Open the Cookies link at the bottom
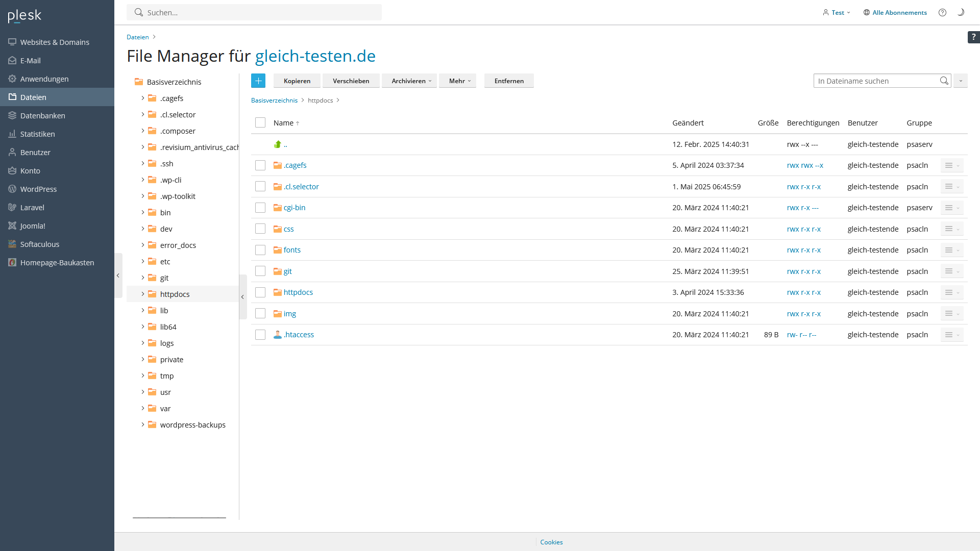 tap(551, 542)
